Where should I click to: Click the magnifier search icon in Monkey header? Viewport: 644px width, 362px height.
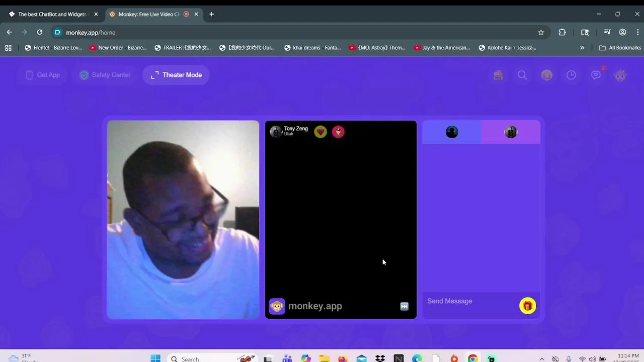tap(522, 75)
